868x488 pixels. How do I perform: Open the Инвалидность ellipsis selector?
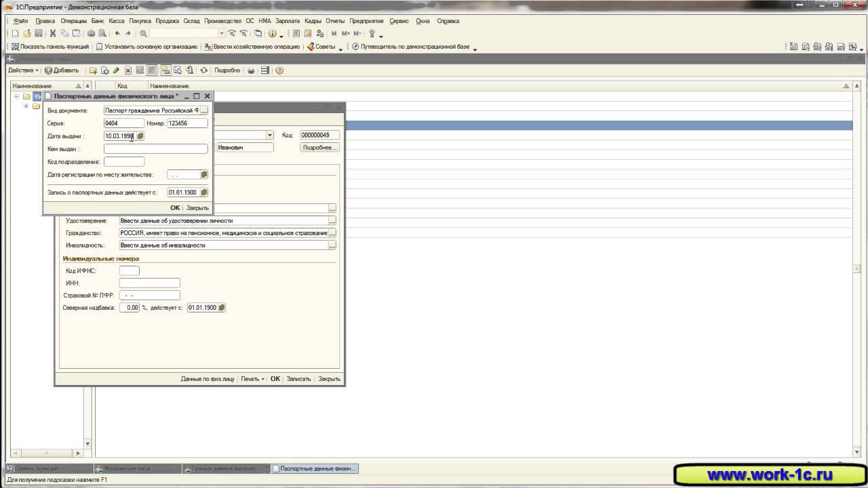332,245
